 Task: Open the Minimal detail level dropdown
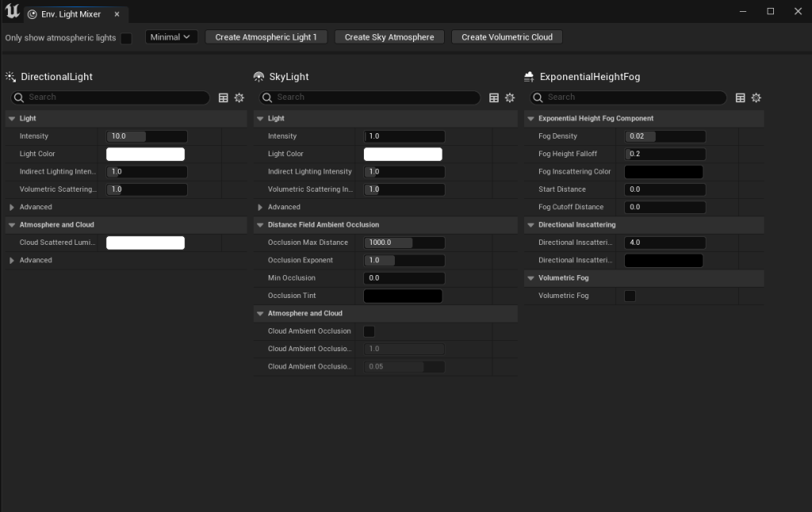(x=171, y=37)
